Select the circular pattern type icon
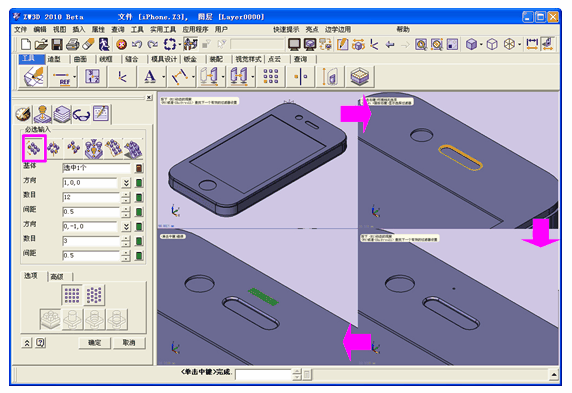Screen dimensions: 572x393 (54, 149)
